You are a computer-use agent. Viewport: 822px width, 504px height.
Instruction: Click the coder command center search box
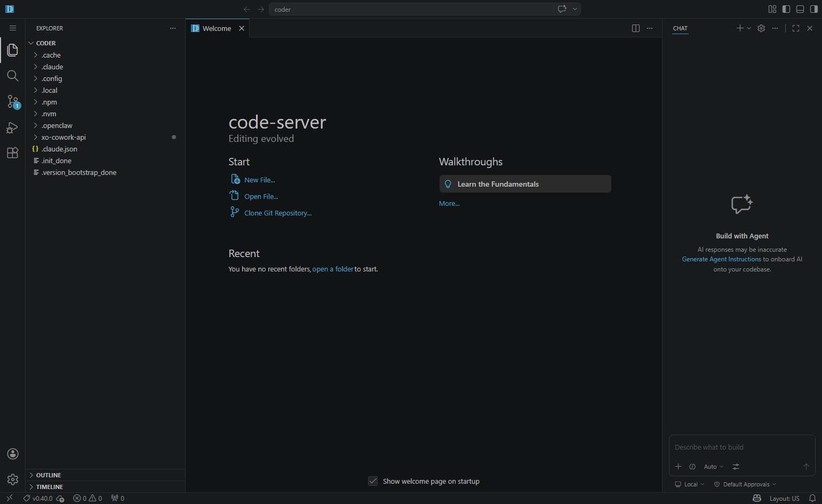click(x=411, y=9)
